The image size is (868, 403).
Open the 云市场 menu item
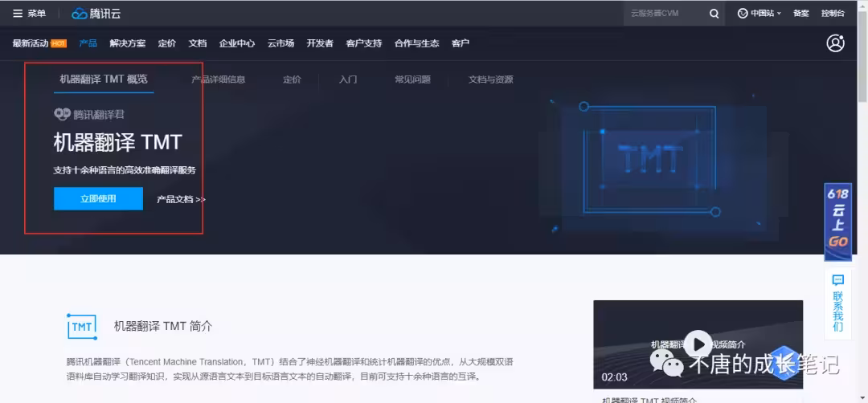point(280,43)
